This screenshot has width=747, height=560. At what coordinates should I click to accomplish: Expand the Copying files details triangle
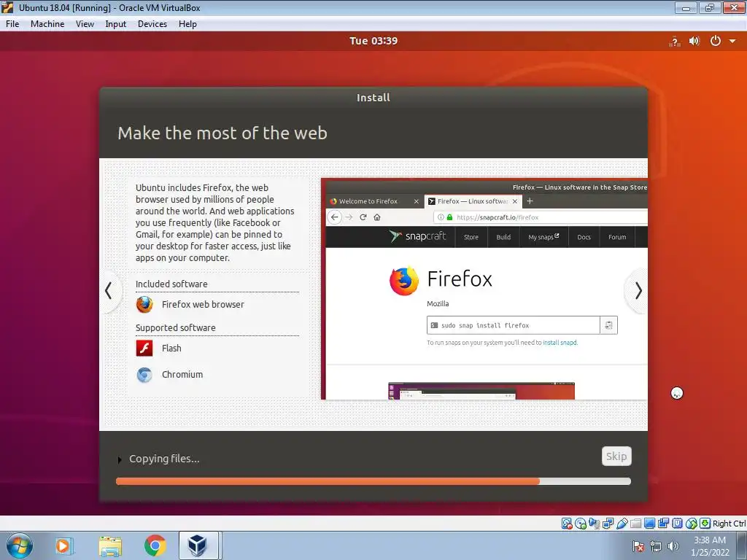(x=120, y=459)
